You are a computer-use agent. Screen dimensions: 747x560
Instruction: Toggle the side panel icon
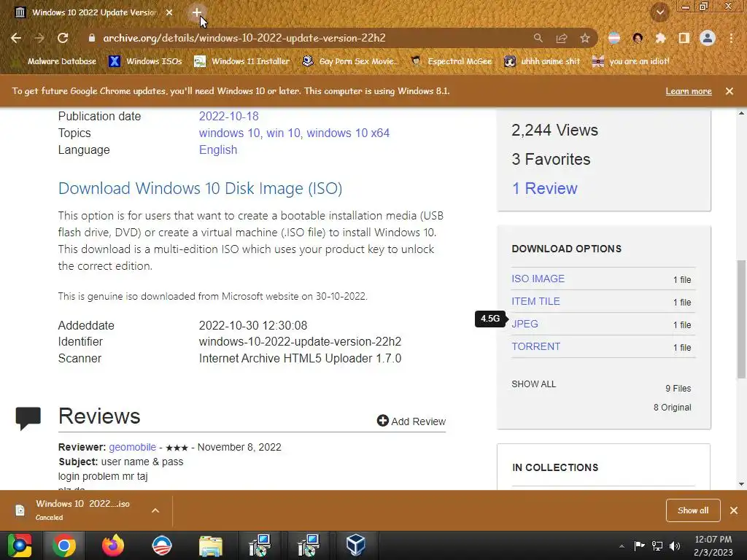[x=684, y=38]
